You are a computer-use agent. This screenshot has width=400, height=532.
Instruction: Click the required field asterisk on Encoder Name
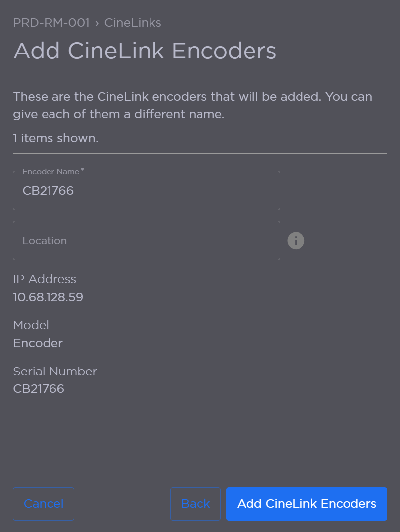pos(82,169)
